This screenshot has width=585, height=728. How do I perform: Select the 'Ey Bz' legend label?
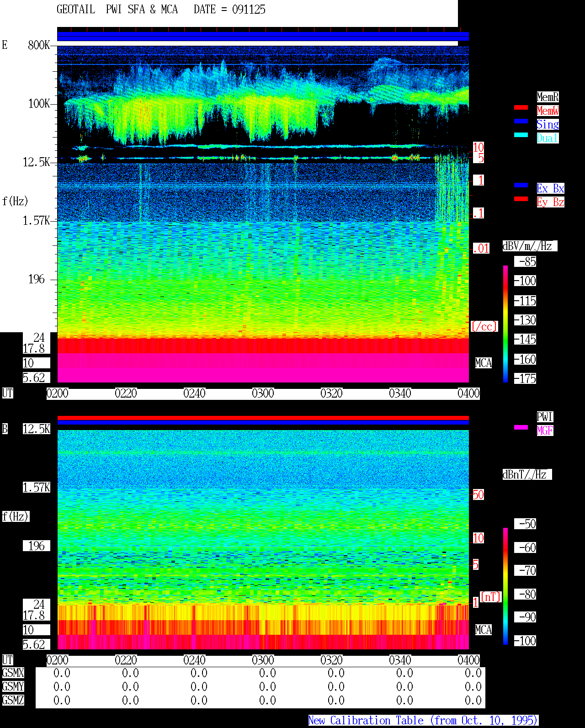550,202
